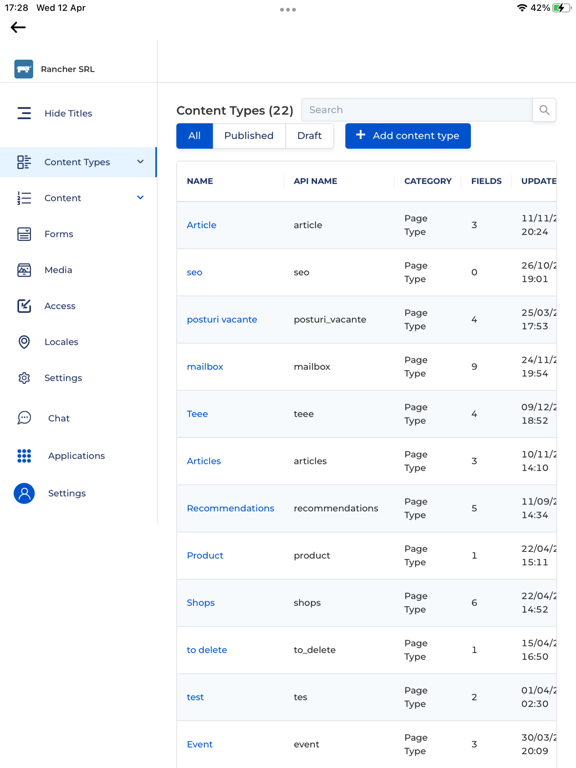Go back with the arrow icon
Screen dimensions: 576x768
[18, 27]
